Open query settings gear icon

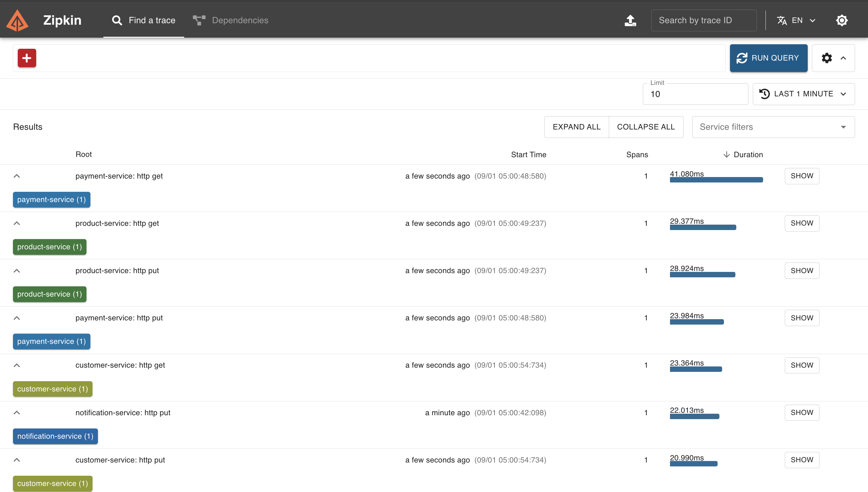coord(827,58)
